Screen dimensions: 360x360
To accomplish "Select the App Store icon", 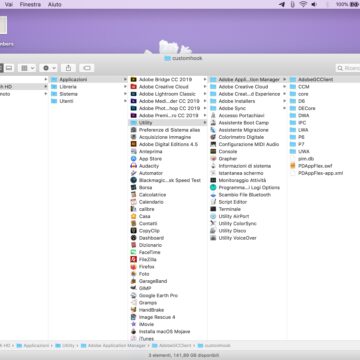I will pyautogui.click(x=133, y=159).
